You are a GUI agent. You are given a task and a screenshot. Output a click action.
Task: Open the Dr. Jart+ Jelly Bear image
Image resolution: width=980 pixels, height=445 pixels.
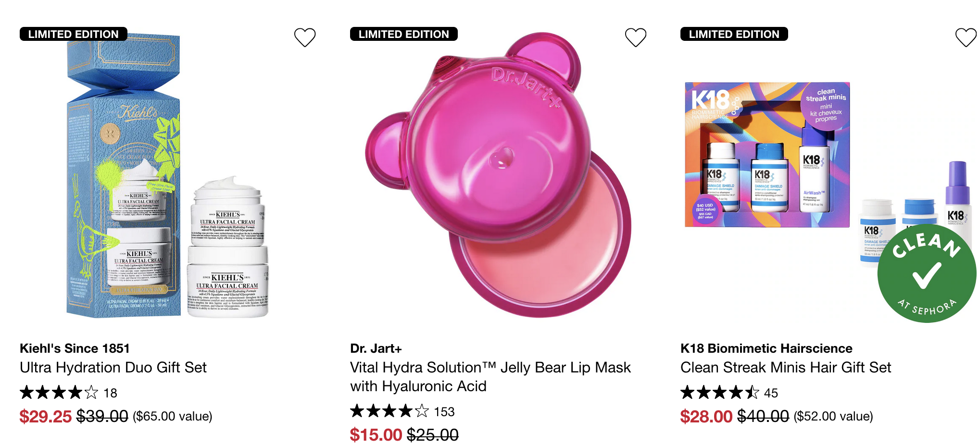point(498,178)
